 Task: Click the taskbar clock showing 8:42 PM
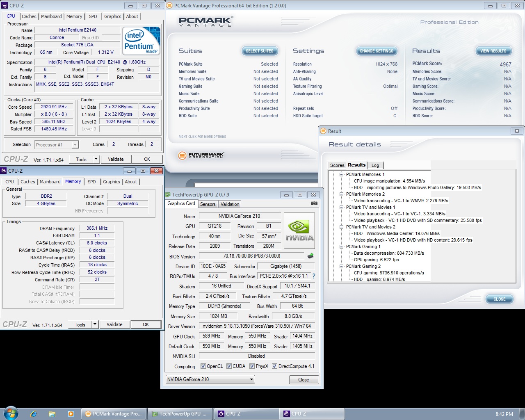504,414
